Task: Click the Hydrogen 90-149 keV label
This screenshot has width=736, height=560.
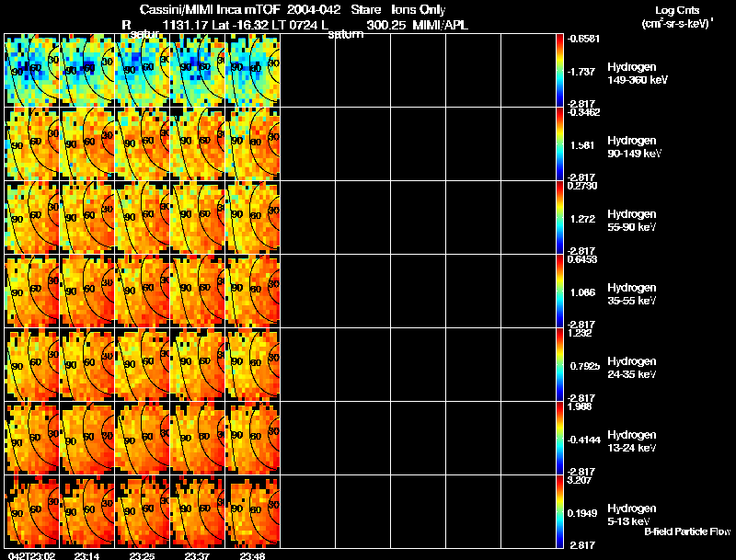Action: (635, 147)
